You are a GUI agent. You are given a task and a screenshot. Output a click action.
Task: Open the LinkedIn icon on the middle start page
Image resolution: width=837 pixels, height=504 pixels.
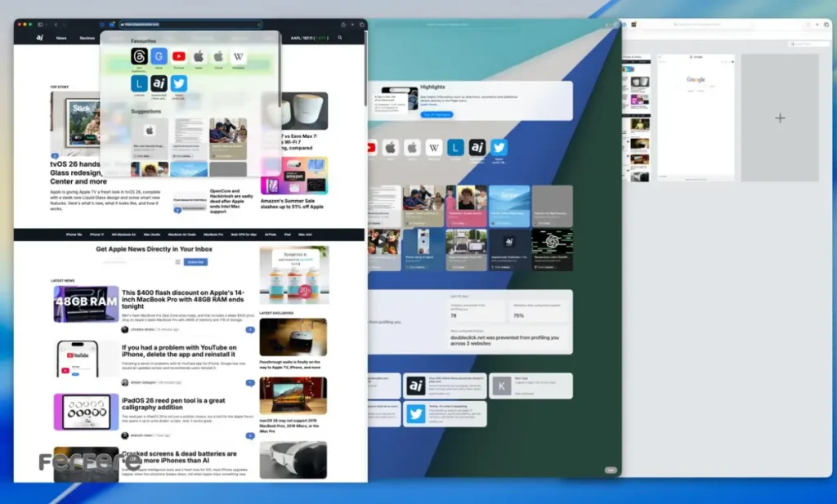tap(455, 147)
